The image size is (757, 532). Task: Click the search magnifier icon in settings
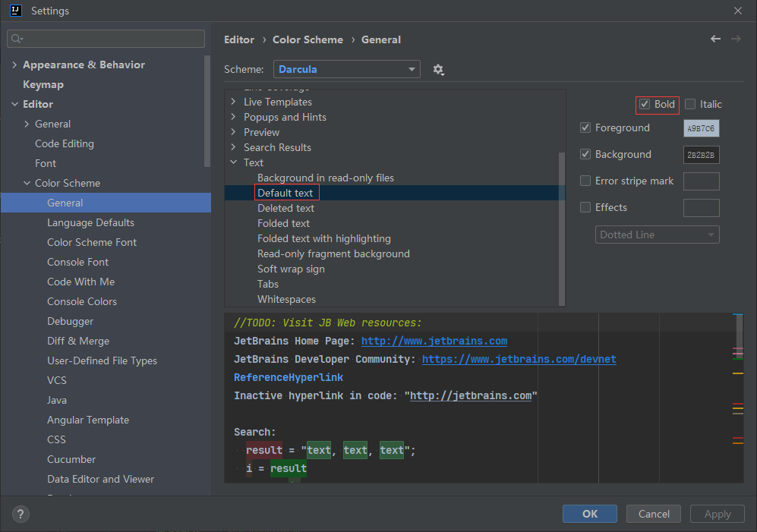17,39
